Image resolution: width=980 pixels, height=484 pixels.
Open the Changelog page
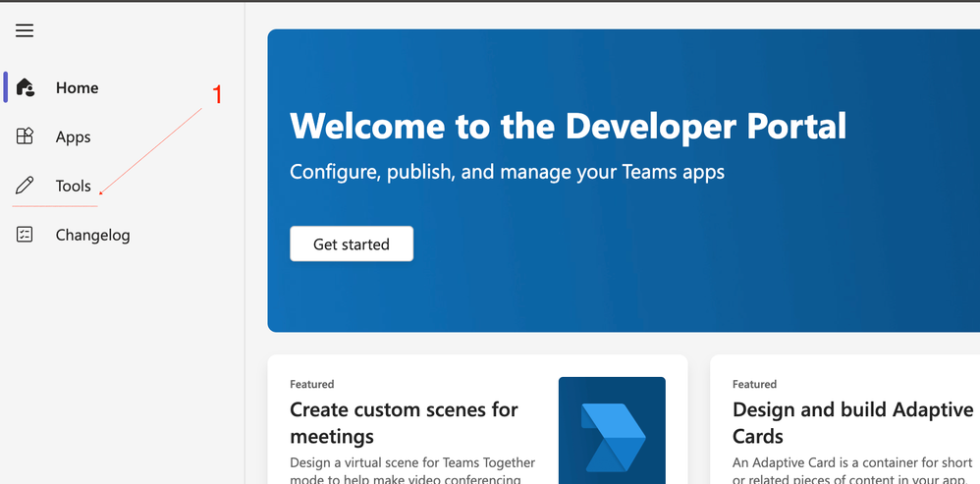(92, 235)
